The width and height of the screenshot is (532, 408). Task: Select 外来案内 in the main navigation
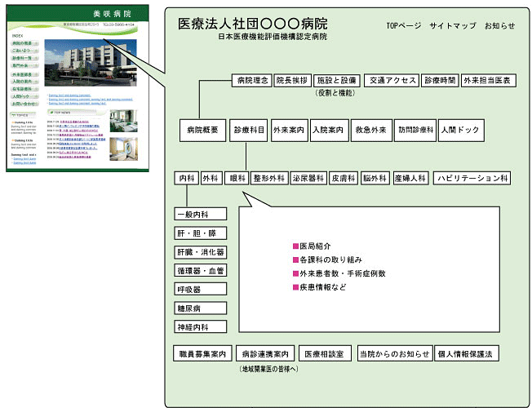289,130
